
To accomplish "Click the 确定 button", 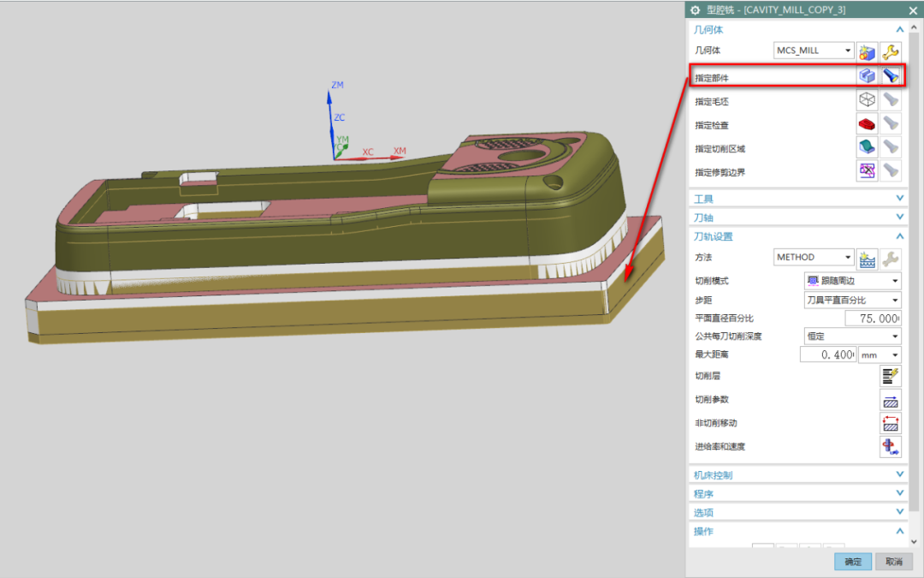I will click(x=853, y=562).
